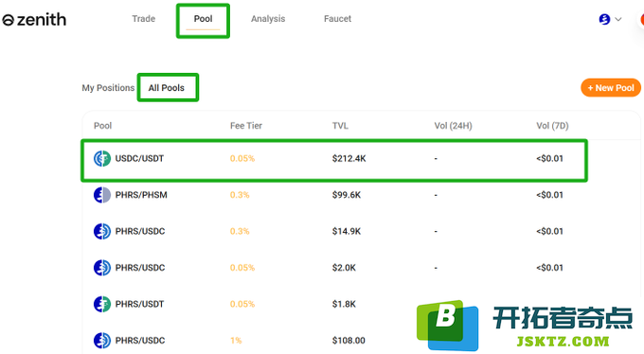Expand the network selector chevron
Viewport: 644px width, 354px height.
(x=618, y=19)
